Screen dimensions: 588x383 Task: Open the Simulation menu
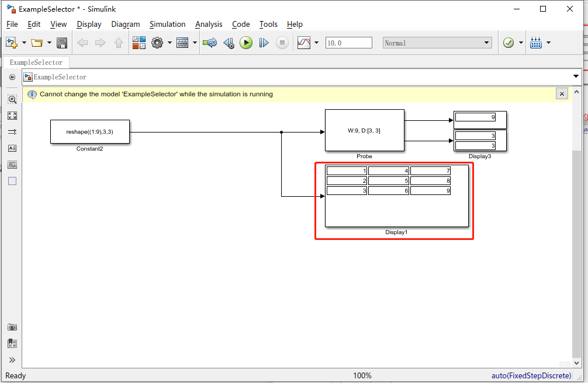[x=167, y=25]
